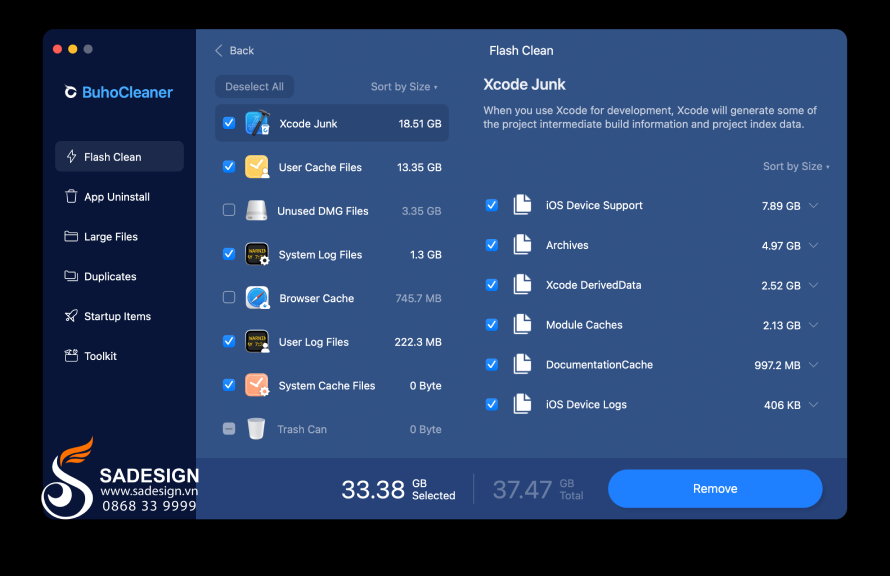Select the 7.89 GB size value

pyautogui.click(x=781, y=206)
